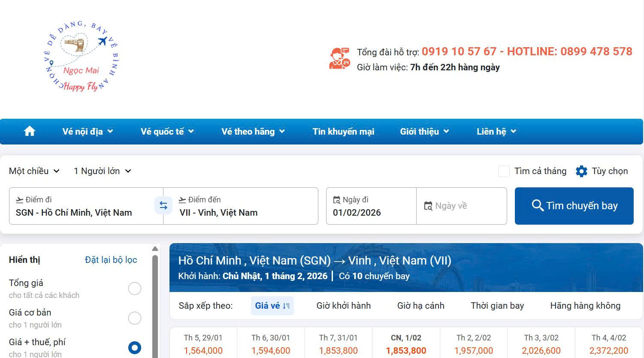Click the calendar icon in Ngày đi field
The height and width of the screenshot is (358, 644).
point(337,200)
